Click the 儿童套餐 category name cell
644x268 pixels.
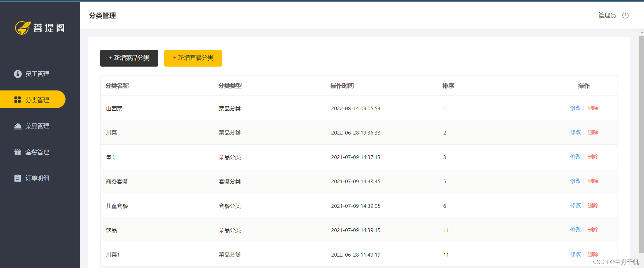[117, 206]
